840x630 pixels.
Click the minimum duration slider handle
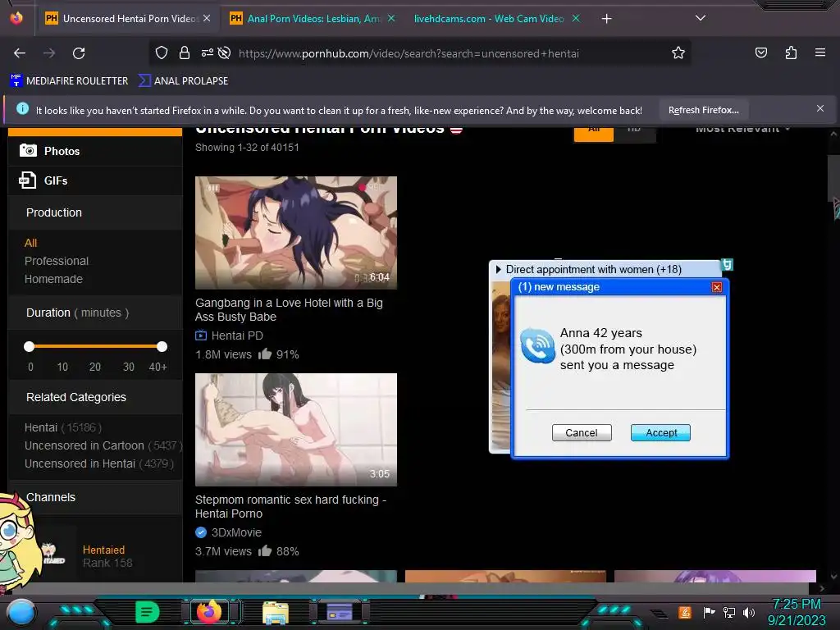(29, 347)
